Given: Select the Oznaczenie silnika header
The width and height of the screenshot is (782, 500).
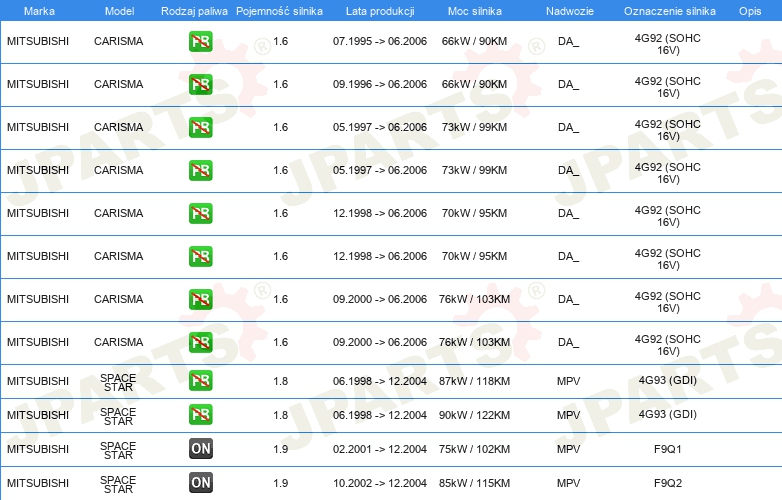Looking at the screenshot, I should click(x=669, y=11).
